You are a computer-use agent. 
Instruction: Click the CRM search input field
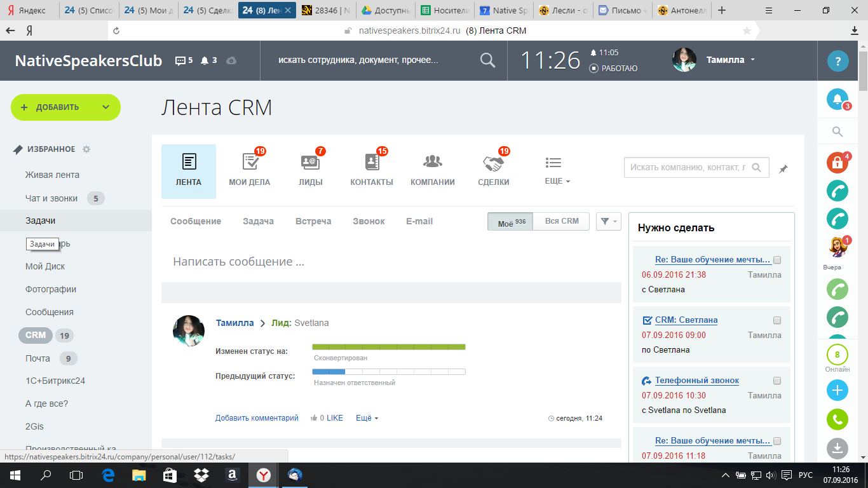coord(688,168)
